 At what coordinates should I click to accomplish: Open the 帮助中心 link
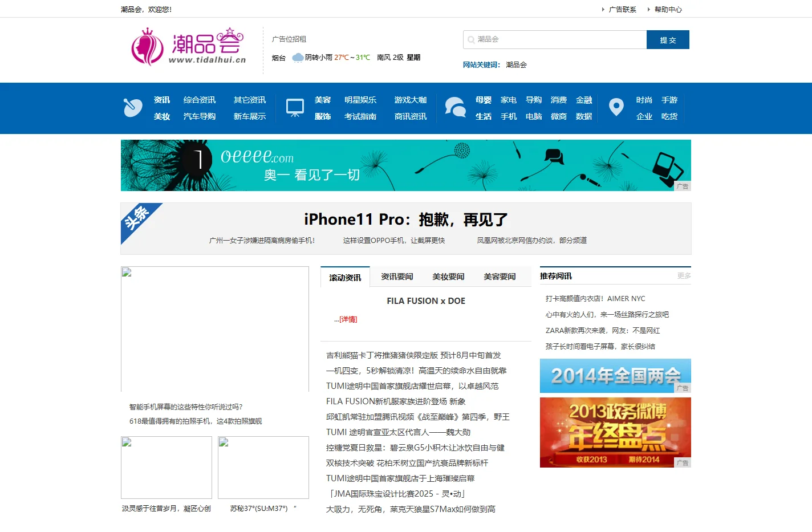click(668, 10)
